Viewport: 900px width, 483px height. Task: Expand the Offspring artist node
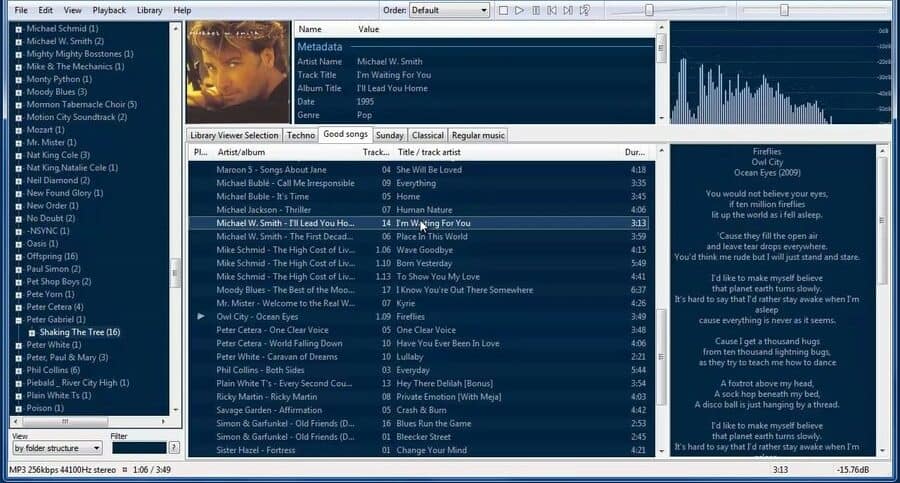tap(18, 257)
